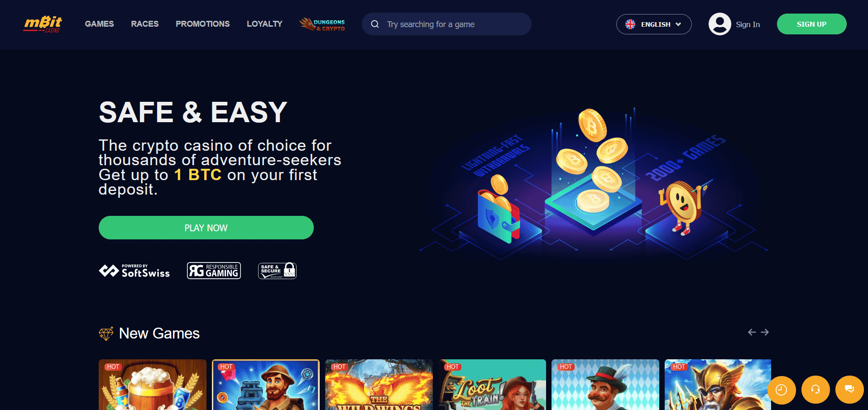Click the Responsible Gaming badge
868x410 pixels.
(214, 271)
